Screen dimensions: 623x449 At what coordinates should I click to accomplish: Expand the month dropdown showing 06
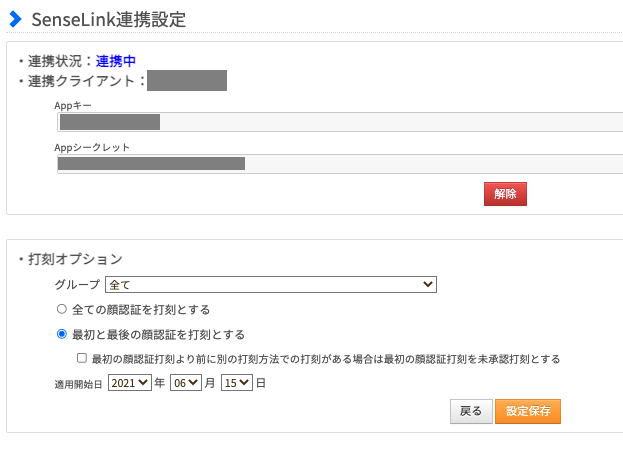185,382
